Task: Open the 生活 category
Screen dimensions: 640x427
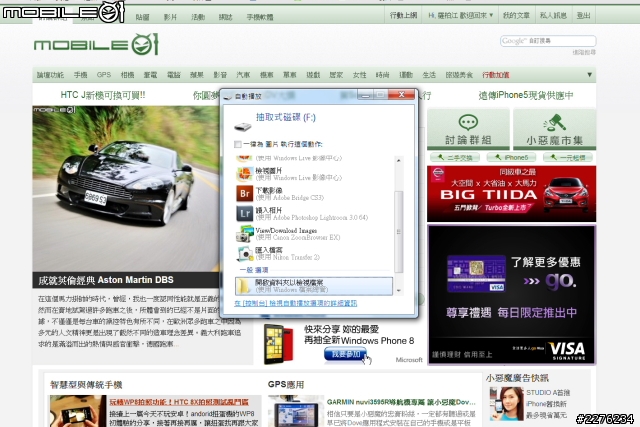Action: tap(429, 75)
